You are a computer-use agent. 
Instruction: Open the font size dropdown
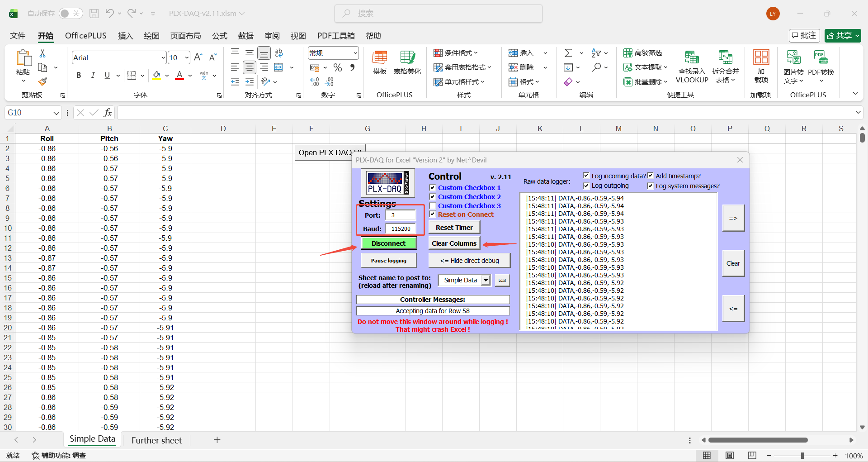tap(186, 57)
